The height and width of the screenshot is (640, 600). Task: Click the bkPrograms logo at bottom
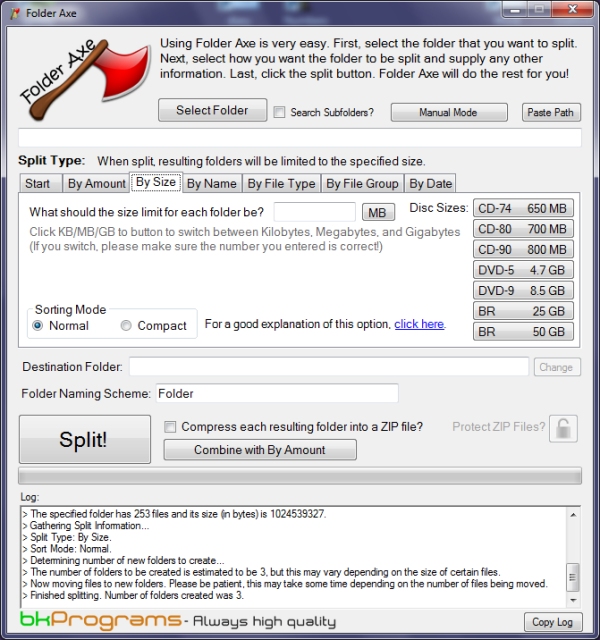click(100, 620)
